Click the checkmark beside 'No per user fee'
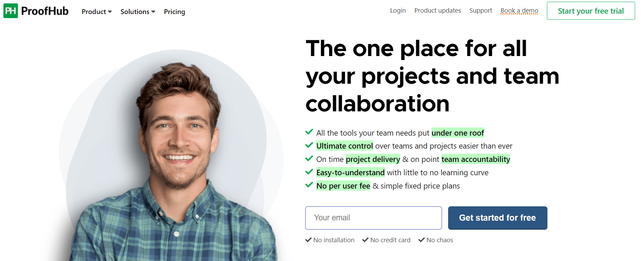The width and height of the screenshot is (644, 261). pyautogui.click(x=309, y=185)
